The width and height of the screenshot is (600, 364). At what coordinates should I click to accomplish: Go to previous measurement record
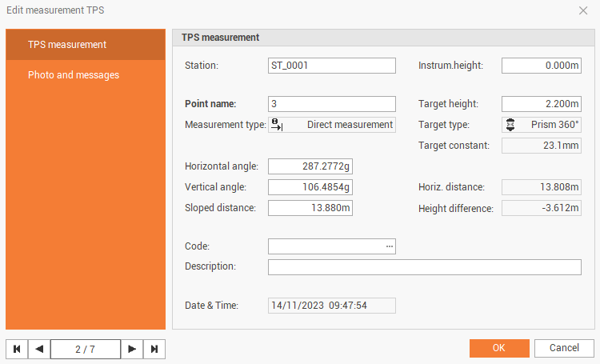click(39, 349)
